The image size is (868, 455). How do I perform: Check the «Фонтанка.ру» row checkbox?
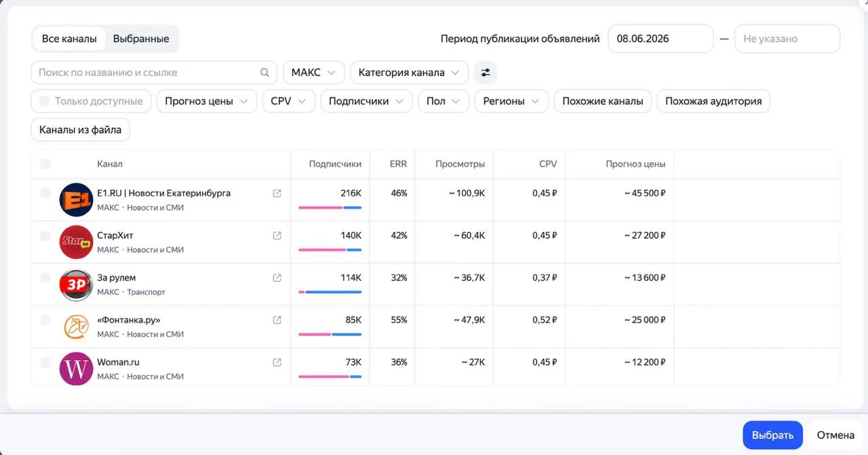[x=45, y=320]
